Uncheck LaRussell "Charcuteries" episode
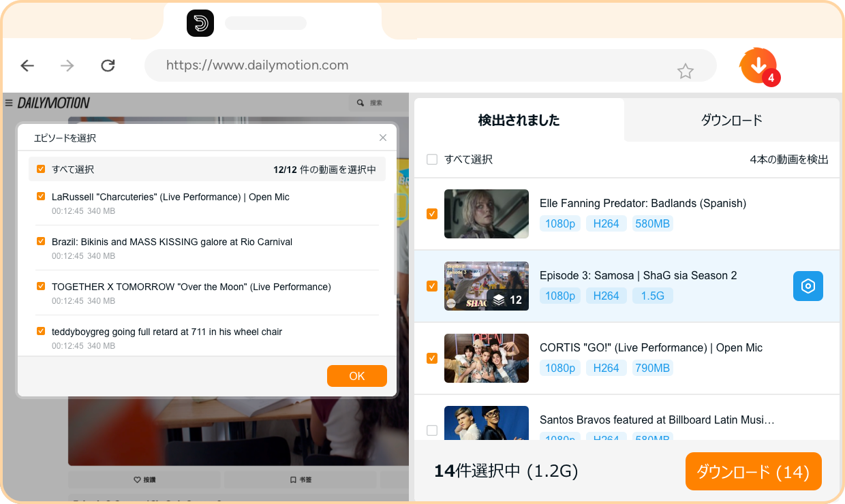845x504 pixels. pyautogui.click(x=41, y=197)
